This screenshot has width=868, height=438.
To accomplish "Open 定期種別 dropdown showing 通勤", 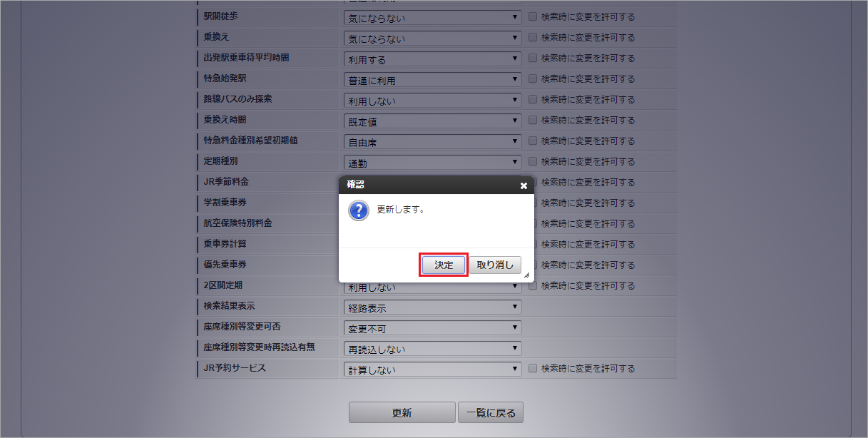I will (432, 162).
